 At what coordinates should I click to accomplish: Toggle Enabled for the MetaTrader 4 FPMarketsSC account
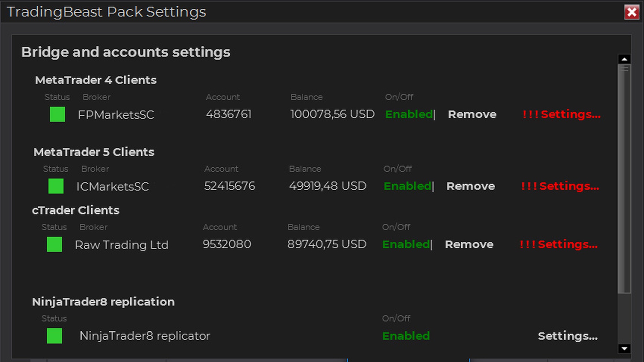[409, 114]
